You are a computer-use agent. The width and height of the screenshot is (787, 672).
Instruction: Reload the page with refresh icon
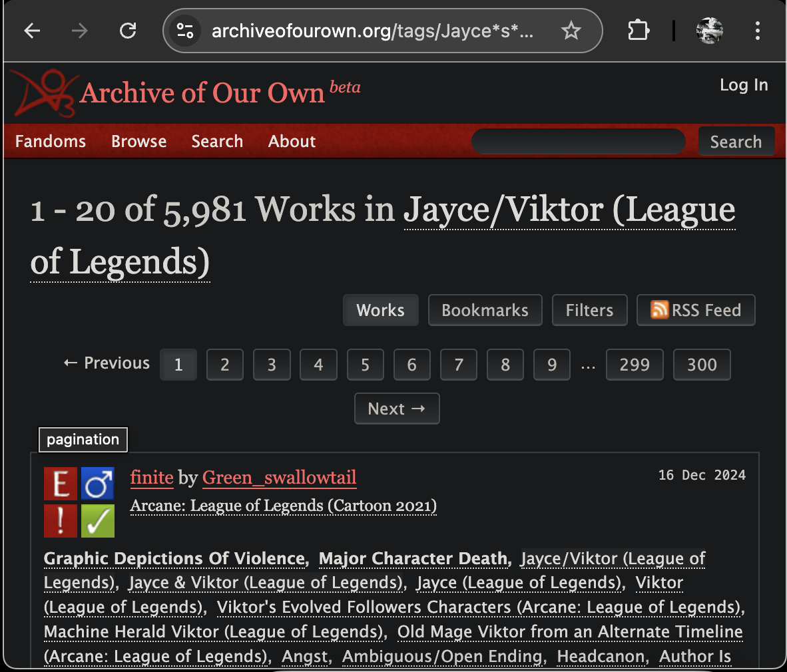pyautogui.click(x=128, y=31)
